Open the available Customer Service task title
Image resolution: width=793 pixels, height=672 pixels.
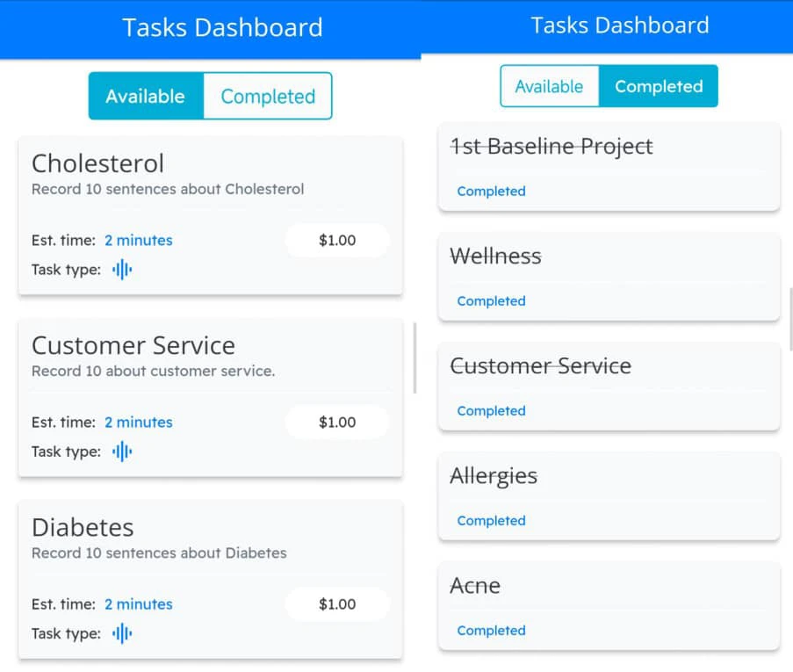[x=133, y=345]
